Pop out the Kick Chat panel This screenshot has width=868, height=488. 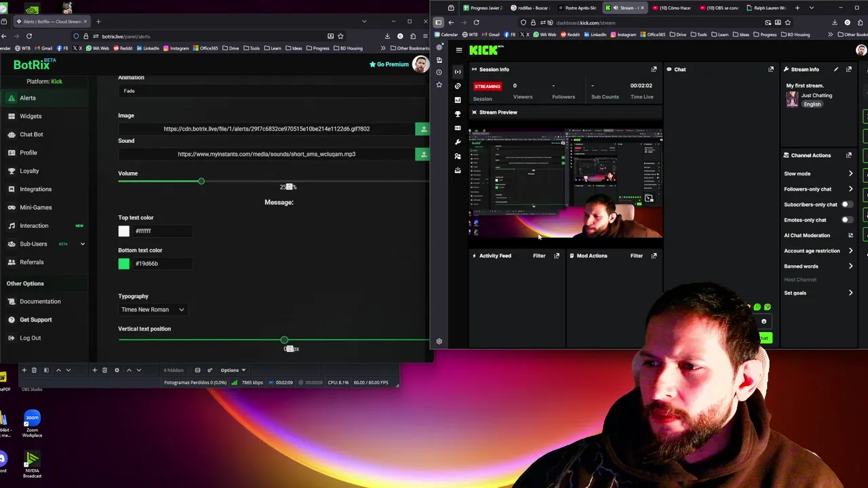[771, 69]
